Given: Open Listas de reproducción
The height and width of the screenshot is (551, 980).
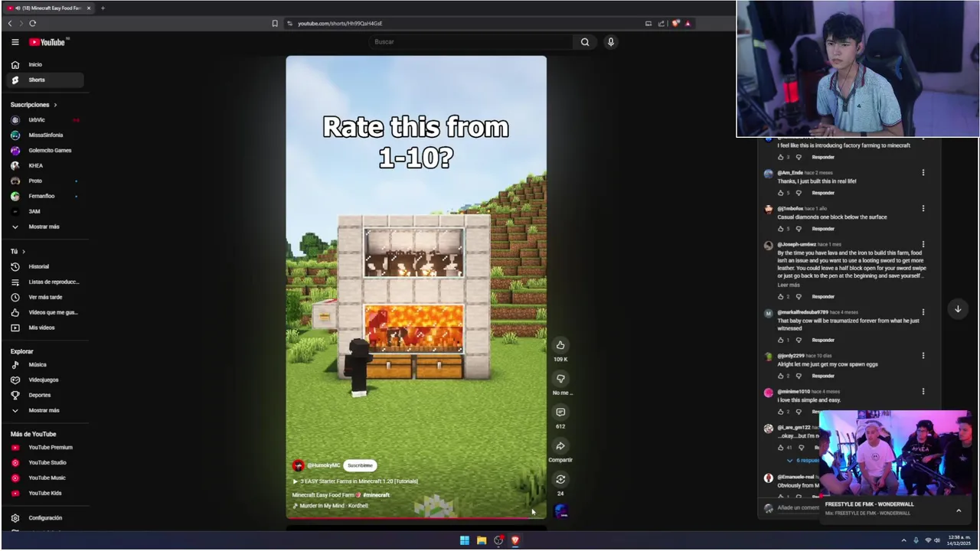Looking at the screenshot, I should 45,282.
